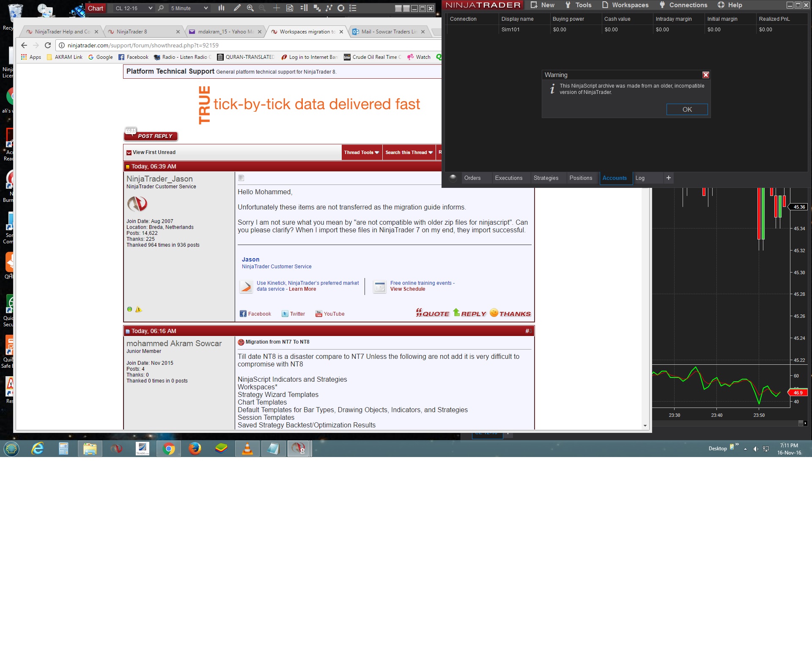Select the drawing tools pencil icon
The height and width of the screenshot is (650, 812).
[x=237, y=8]
